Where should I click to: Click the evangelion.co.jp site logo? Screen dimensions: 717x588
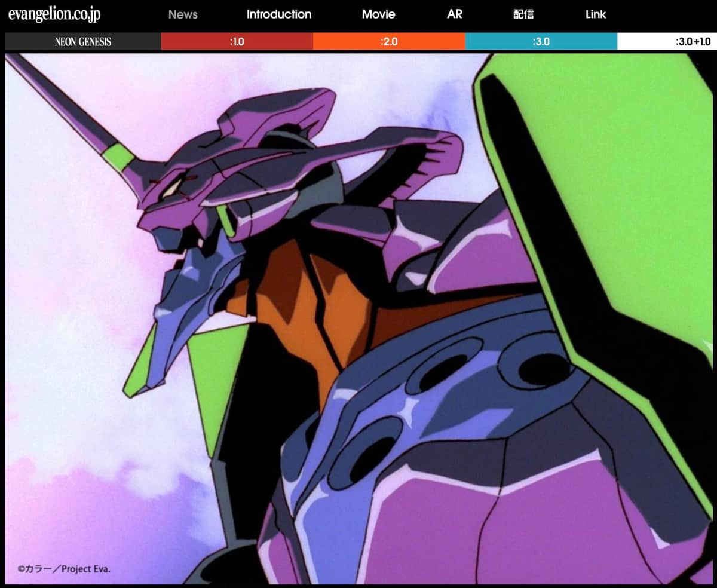pyautogui.click(x=54, y=15)
